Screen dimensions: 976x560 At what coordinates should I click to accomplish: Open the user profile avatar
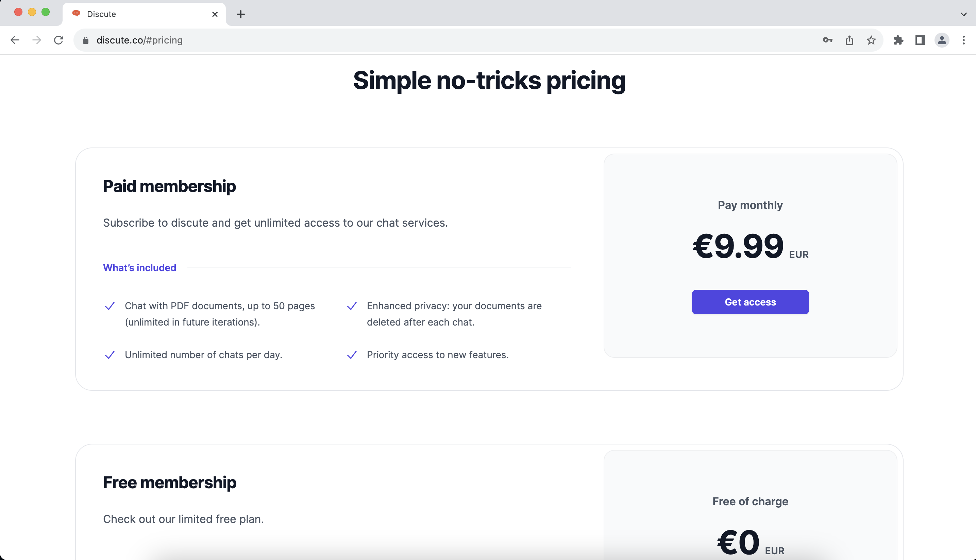pos(942,40)
